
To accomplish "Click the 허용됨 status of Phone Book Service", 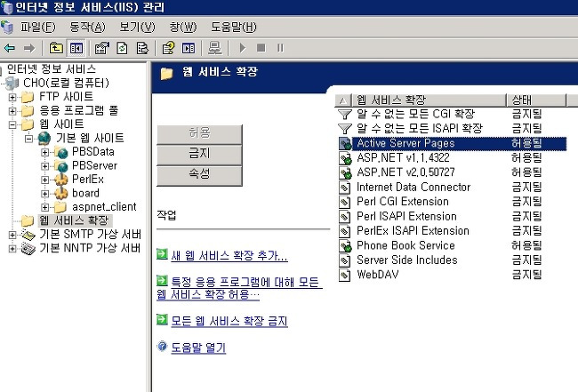I will [526, 245].
